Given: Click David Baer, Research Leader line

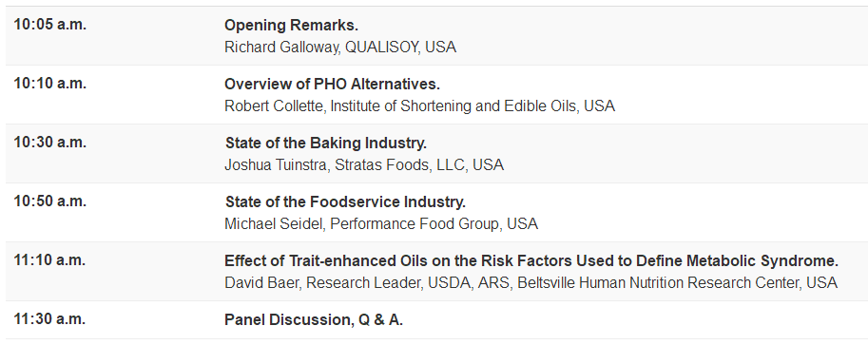Looking at the screenshot, I should point(530,283).
